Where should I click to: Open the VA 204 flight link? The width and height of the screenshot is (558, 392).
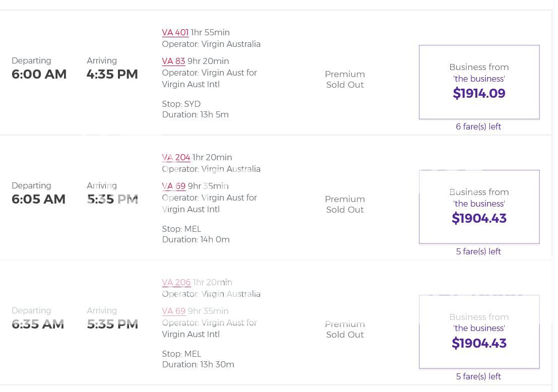[176, 158]
